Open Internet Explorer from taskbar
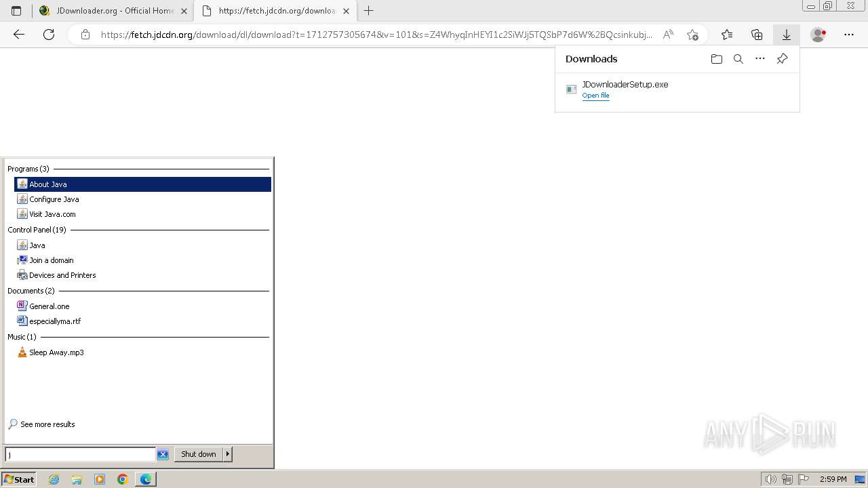This screenshot has width=868, height=488. coord(54,479)
